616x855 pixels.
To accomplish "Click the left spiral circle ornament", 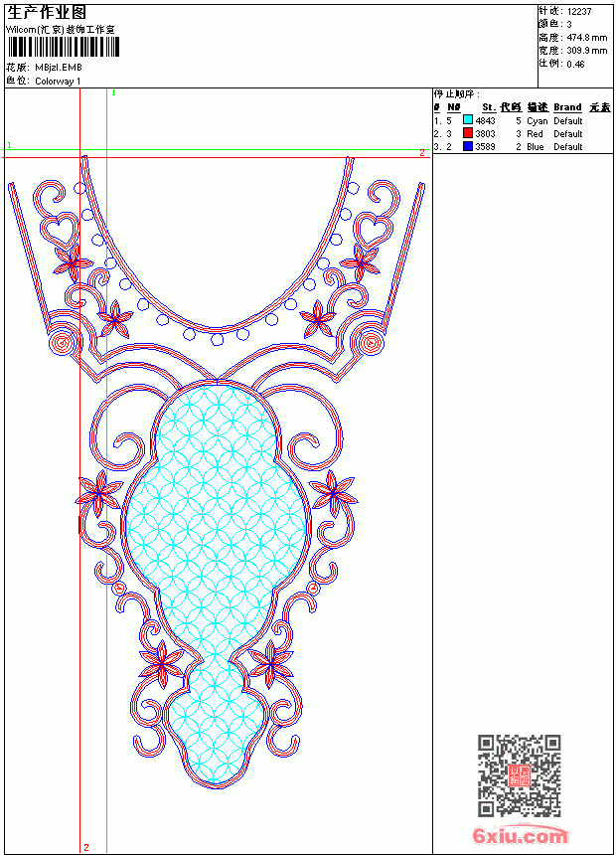I will coord(62,342).
